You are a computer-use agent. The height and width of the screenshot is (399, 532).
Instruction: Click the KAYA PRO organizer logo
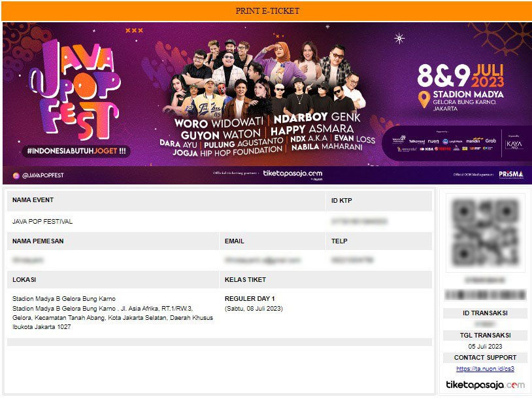[514, 145]
